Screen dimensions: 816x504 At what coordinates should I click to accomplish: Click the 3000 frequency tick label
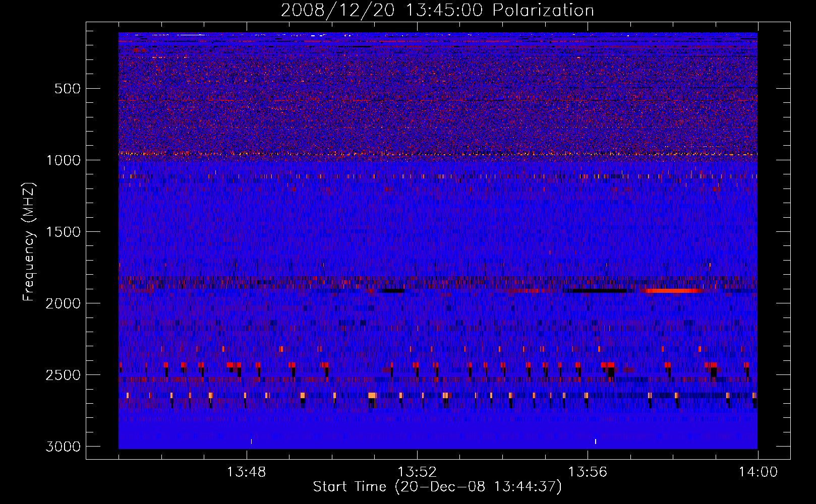(63, 447)
